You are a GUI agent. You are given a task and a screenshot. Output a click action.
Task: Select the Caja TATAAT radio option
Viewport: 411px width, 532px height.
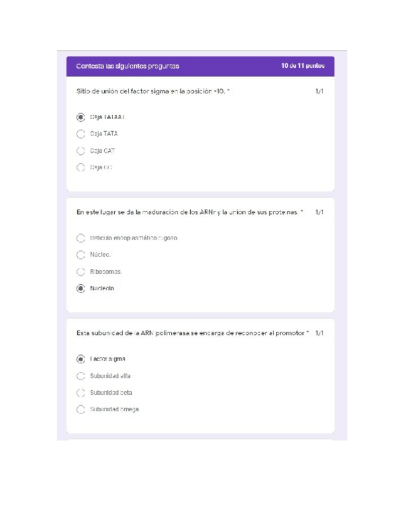pyautogui.click(x=80, y=117)
